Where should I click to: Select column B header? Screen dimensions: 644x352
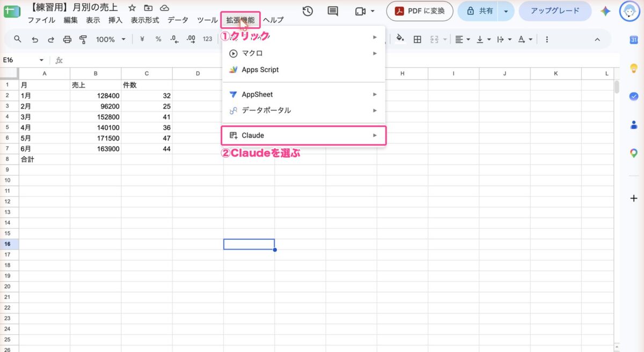[96, 74]
